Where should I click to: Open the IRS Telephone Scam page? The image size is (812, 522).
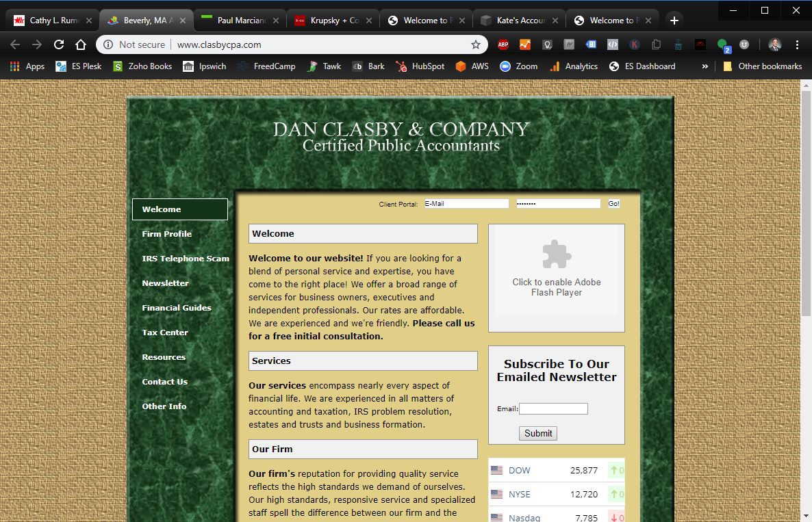coord(186,259)
